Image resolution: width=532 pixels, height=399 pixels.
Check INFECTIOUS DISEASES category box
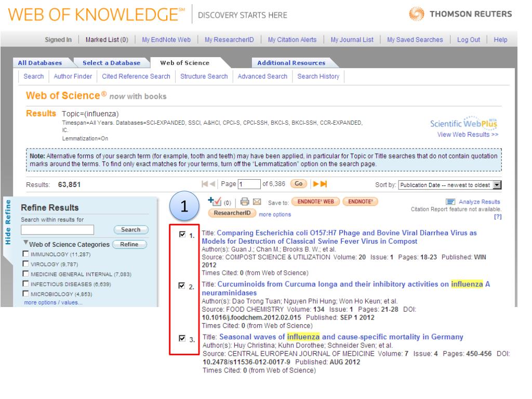coord(25,284)
